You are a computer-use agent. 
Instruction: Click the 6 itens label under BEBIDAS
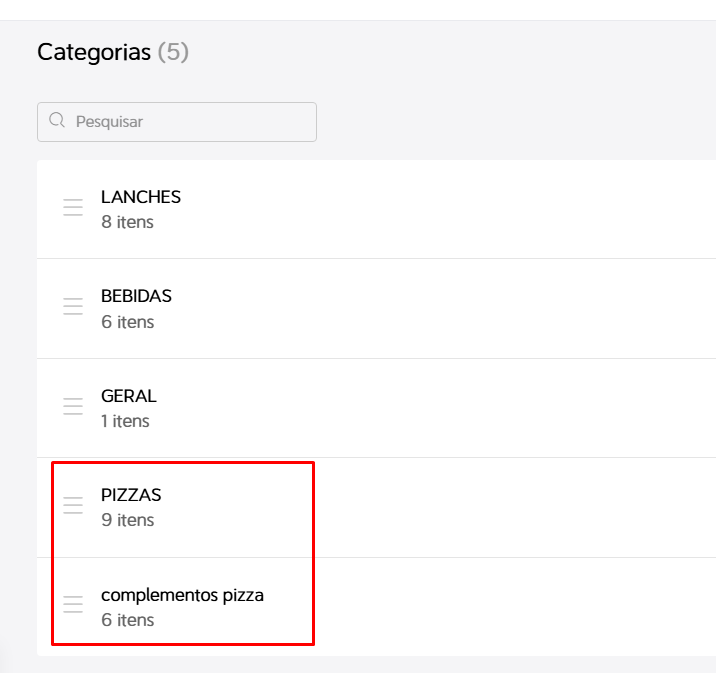127,322
